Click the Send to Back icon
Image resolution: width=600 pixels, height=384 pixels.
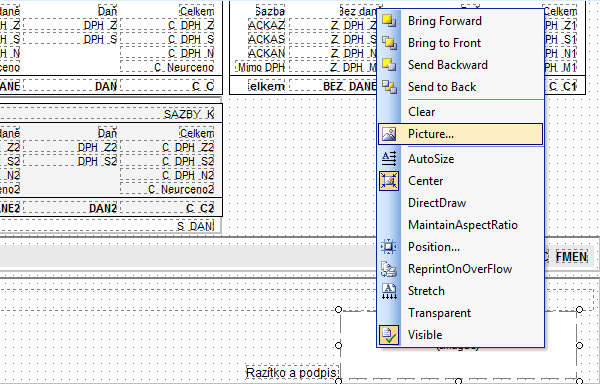pyautogui.click(x=389, y=87)
